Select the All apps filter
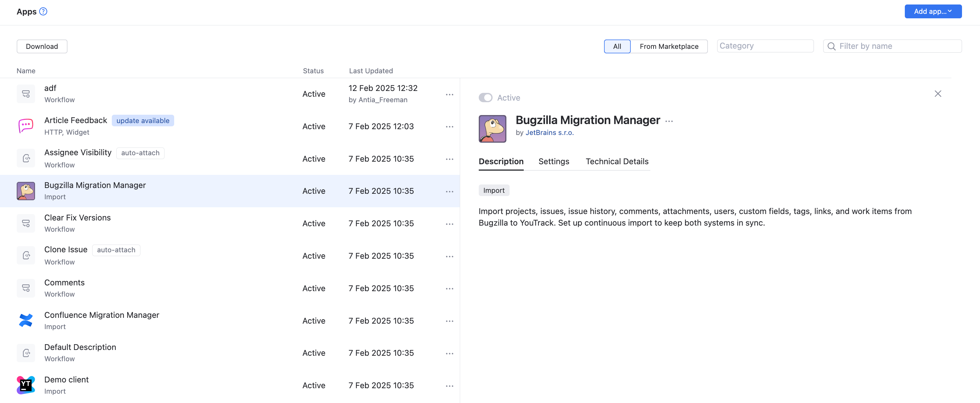This screenshot has width=980, height=403. click(x=617, y=46)
